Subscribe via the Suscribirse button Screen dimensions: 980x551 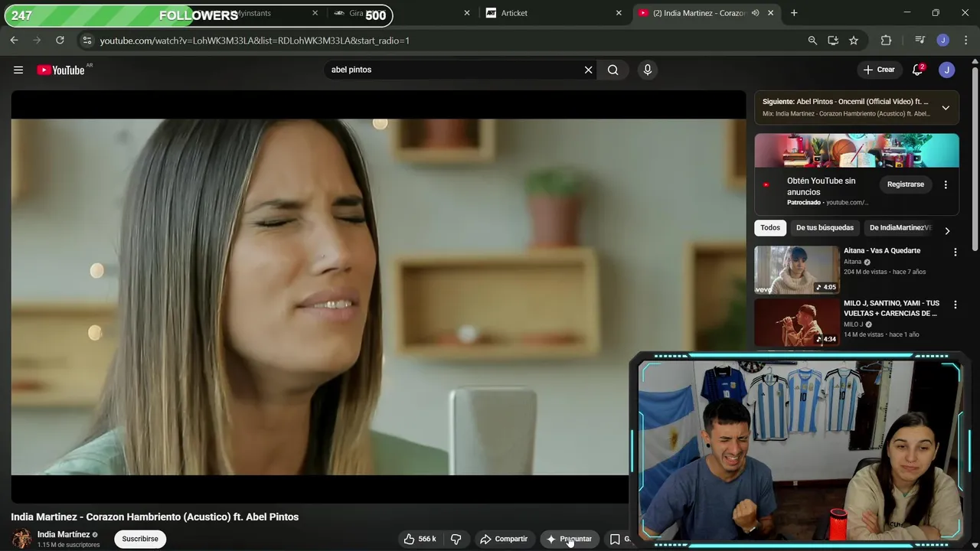[x=140, y=539]
